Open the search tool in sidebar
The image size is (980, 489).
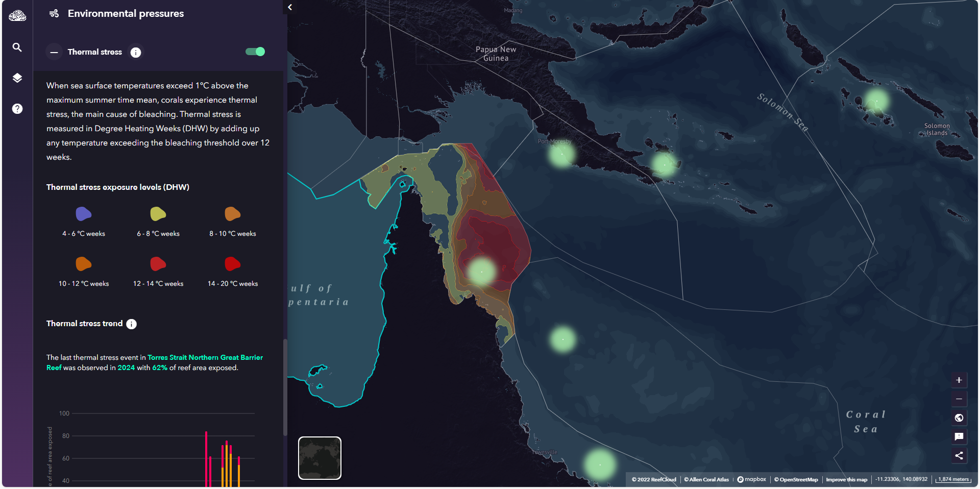(17, 47)
